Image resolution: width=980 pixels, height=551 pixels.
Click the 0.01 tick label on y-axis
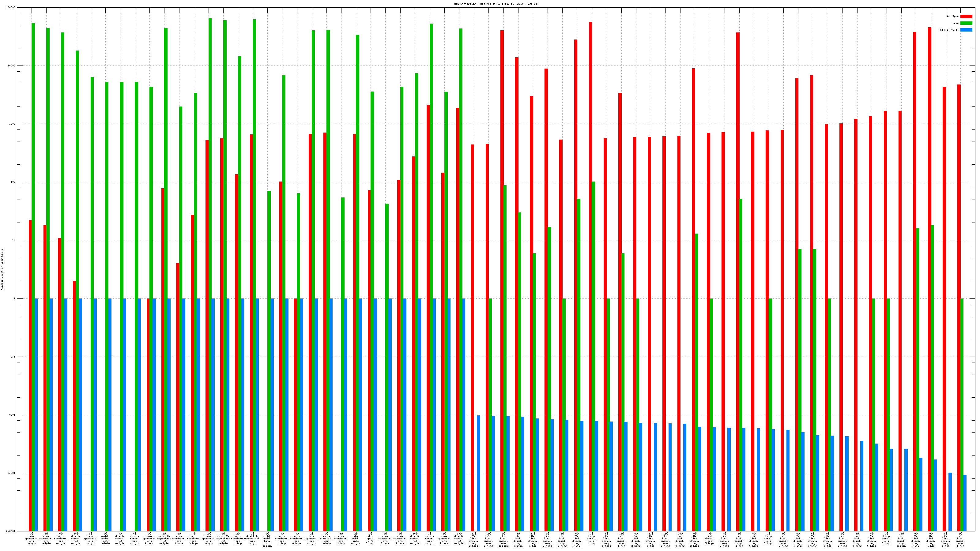pos(12,415)
